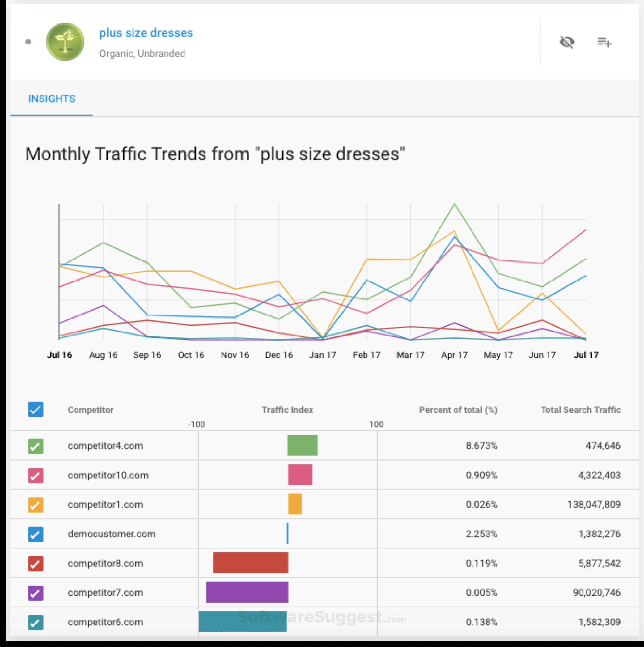The width and height of the screenshot is (644, 647).
Task: Switch to the INSIGHTS tab
Action: tap(52, 99)
